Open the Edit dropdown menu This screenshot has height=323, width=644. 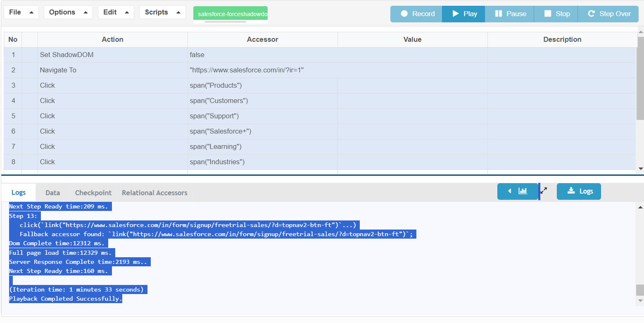point(116,12)
